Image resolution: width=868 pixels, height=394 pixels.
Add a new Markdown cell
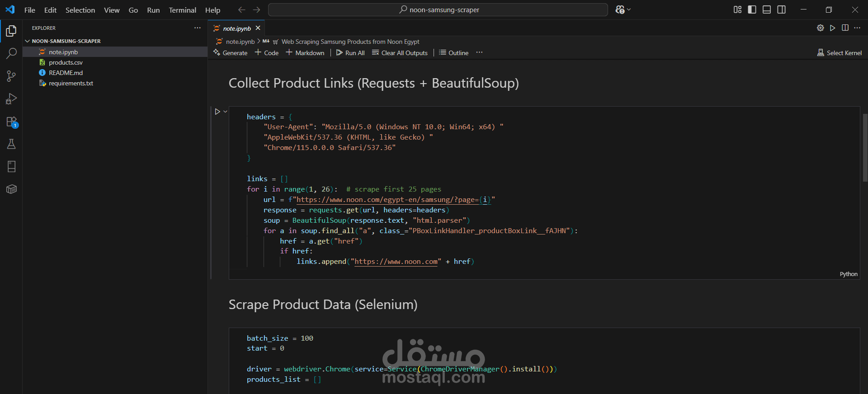coord(305,53)
